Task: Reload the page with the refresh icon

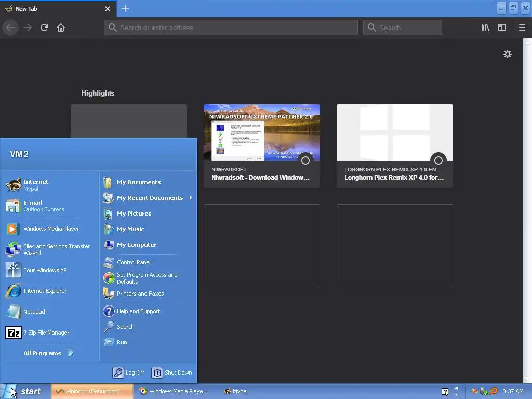Action: pos(44,28)
